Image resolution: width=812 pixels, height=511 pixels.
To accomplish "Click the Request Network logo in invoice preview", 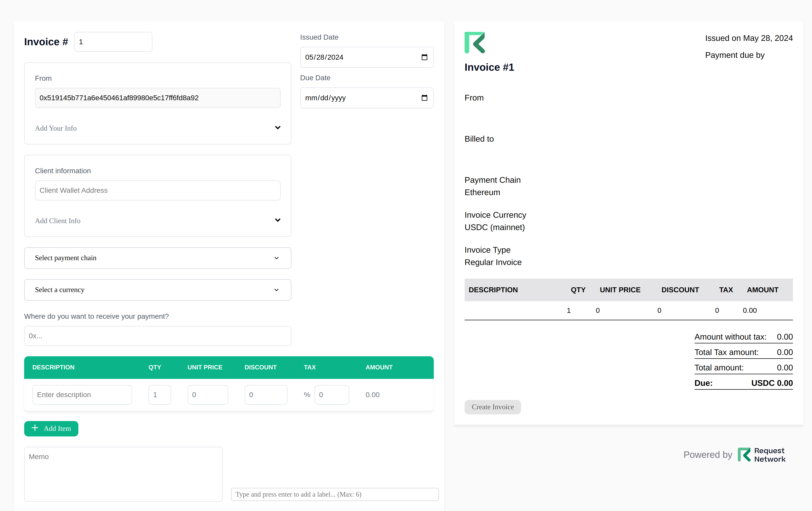I will point(474,43).
